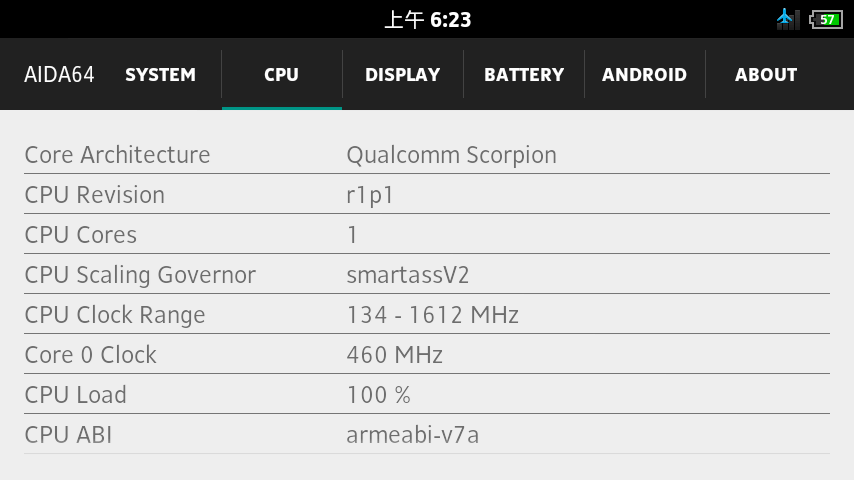
Task: Tap the Core 0 Clock row
Action: 426,355
